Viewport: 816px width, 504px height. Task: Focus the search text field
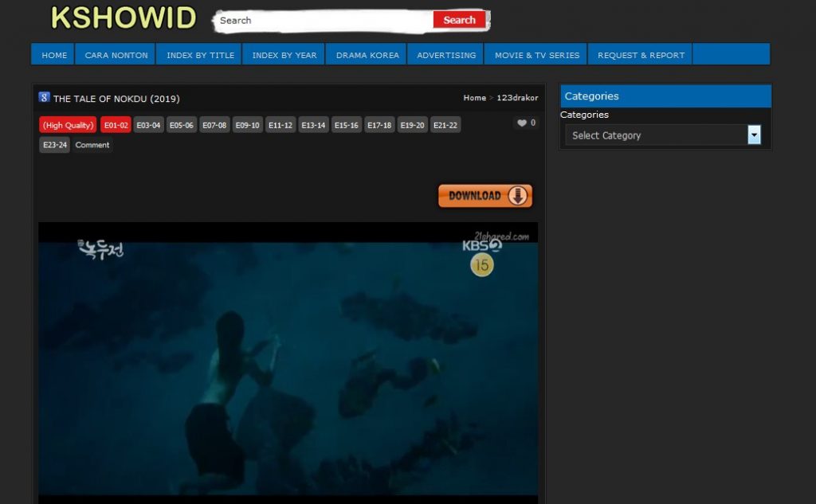(323, 21)
